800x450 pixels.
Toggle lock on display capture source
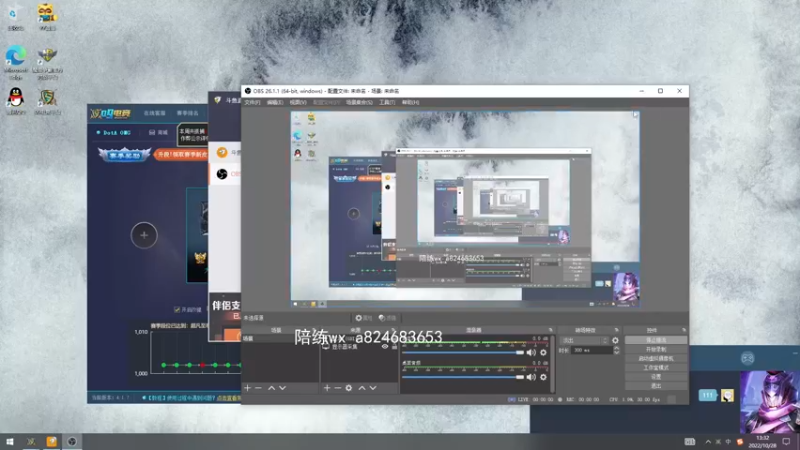[394, 346]
